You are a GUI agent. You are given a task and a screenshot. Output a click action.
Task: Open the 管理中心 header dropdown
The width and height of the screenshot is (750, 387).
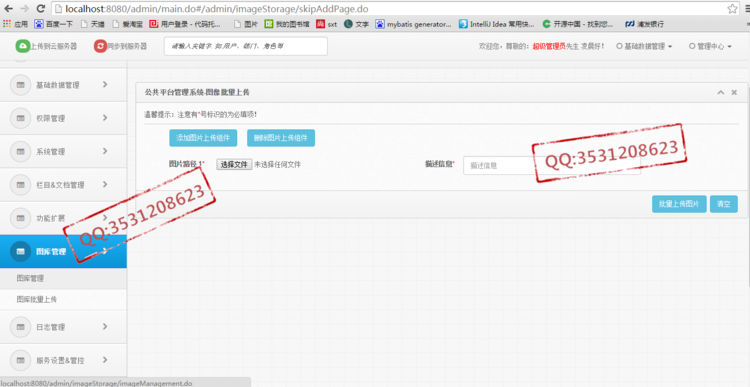coord(710,46)
